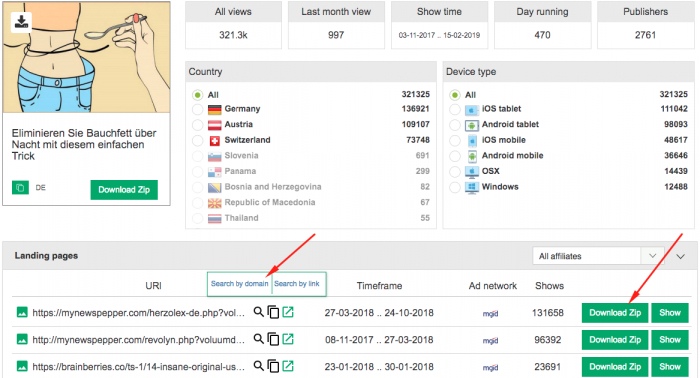Click image icon before herzolex-de URL
The image size is (700, 378).
tap(22, 312)
